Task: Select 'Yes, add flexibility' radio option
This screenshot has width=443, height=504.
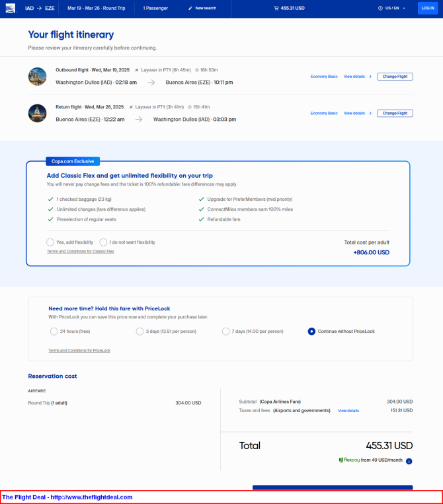Action: 50,242
